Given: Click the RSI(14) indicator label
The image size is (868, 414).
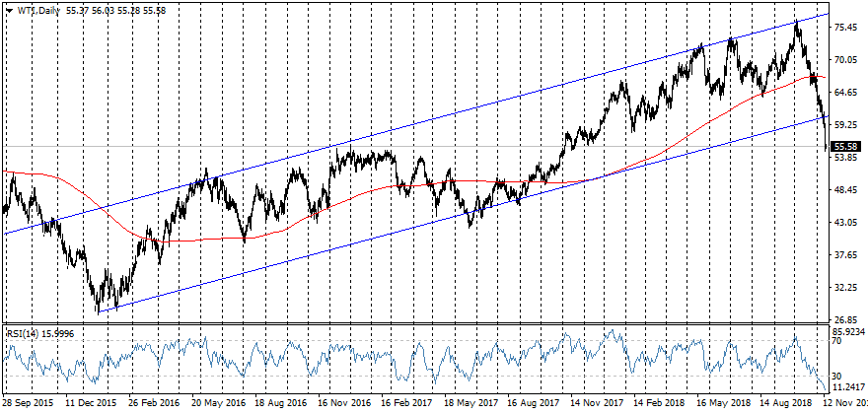Looking at the screenshot, I should [26, 334].
